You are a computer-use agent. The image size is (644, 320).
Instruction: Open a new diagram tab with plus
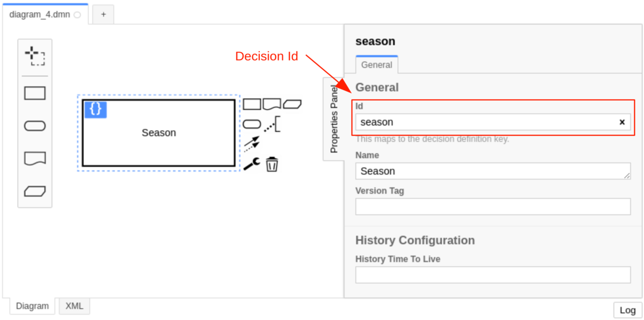click(103, 15)
